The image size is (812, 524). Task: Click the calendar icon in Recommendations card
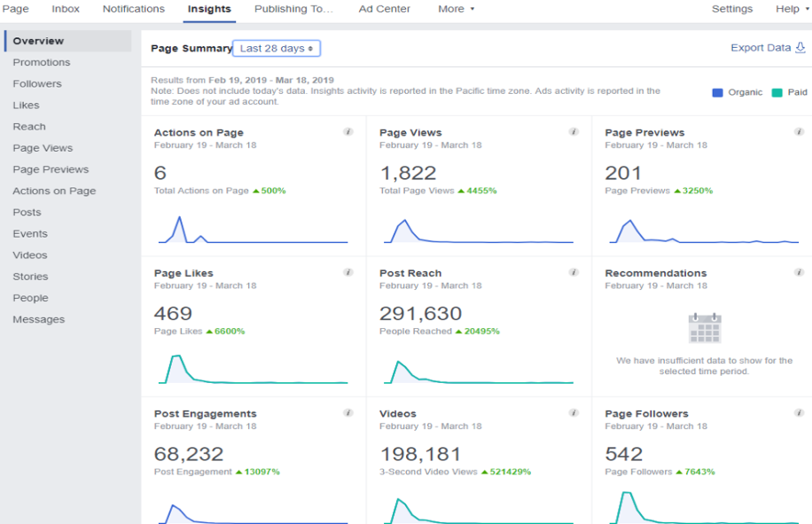[x=705, y=328]
